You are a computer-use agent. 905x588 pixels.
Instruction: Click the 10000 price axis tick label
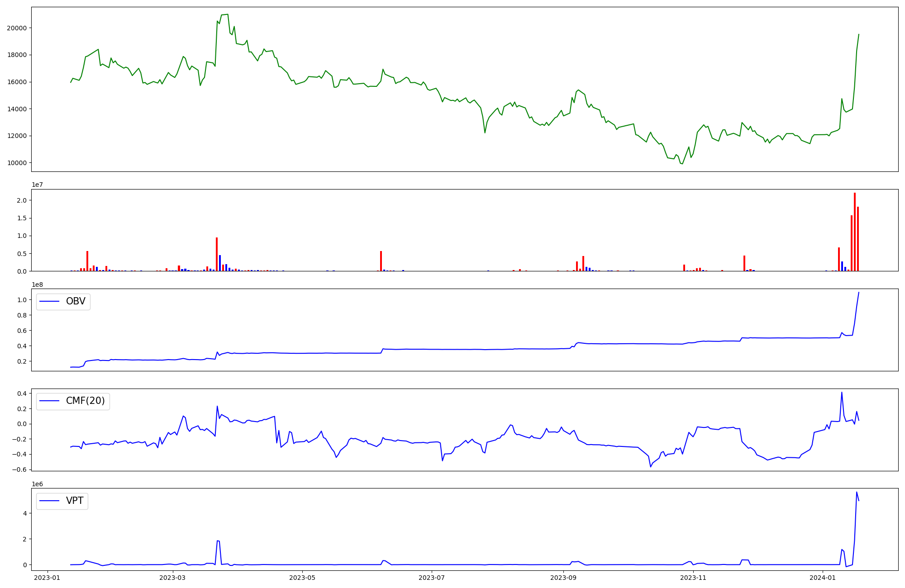coord(17,163)
